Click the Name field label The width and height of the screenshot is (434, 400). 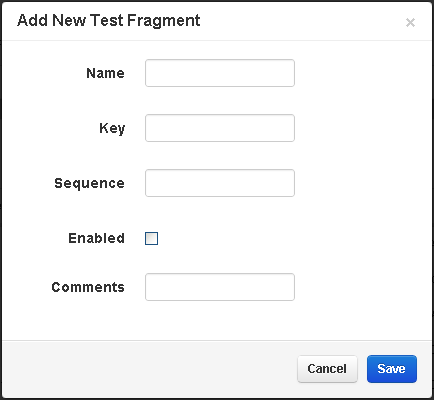pos(105,73)
